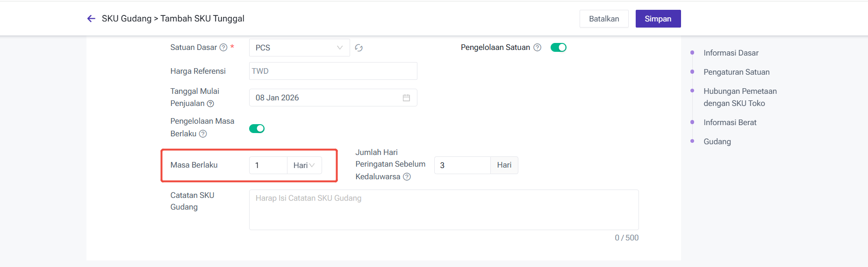Click the refresh icon beside Satuan Dasar
Viewport: 868px width, 267px height.
tap(359, 48)
